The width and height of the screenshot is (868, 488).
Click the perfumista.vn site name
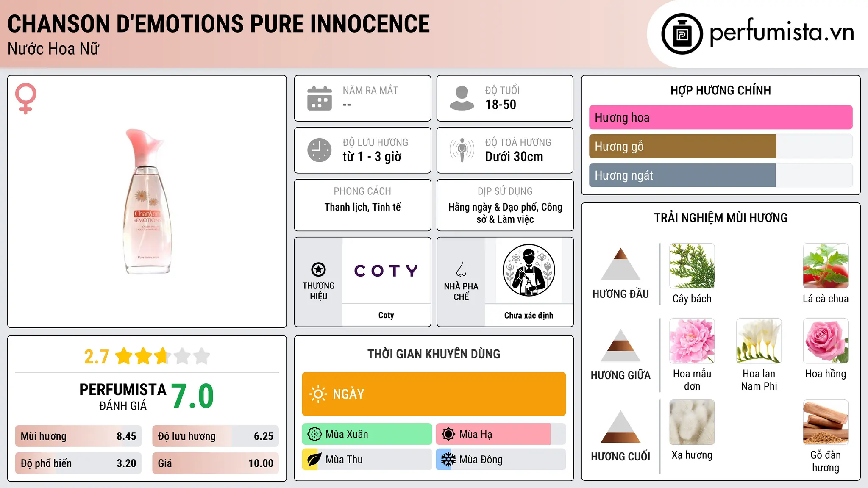coord(782,33)
